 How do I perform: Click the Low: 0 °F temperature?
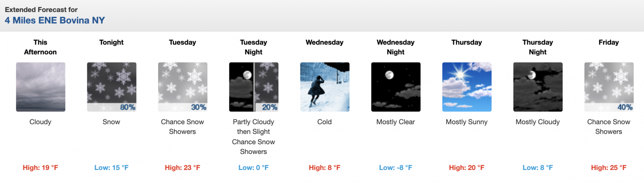(254, 168)
